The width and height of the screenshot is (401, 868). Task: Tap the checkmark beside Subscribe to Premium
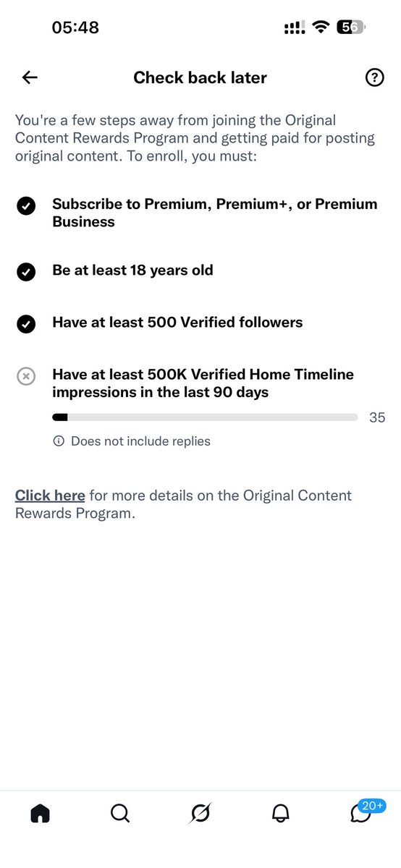25,207
